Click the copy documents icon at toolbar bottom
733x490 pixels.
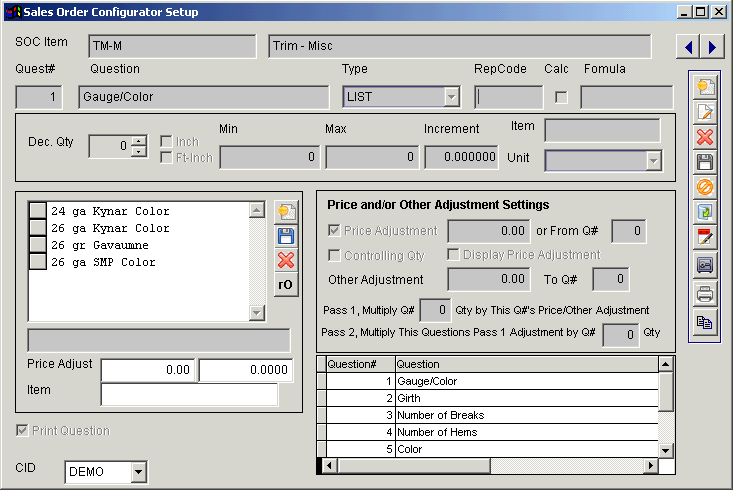point(705,321)
